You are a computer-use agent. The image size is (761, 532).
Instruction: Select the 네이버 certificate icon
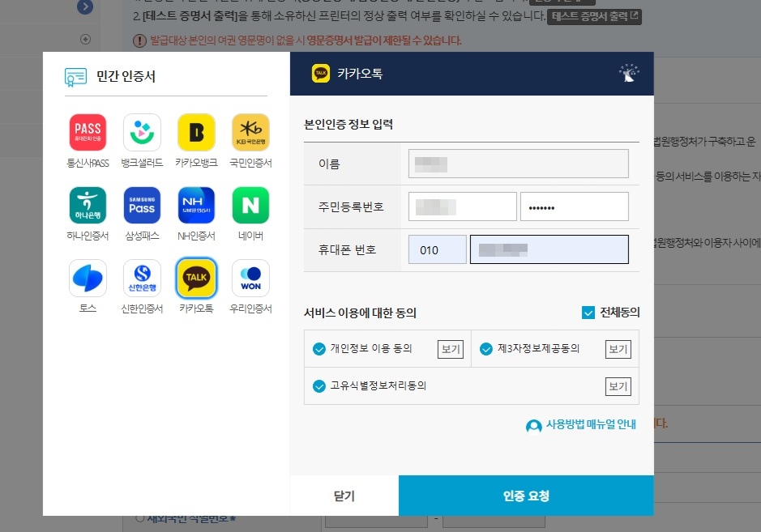(x=251, y=205)
